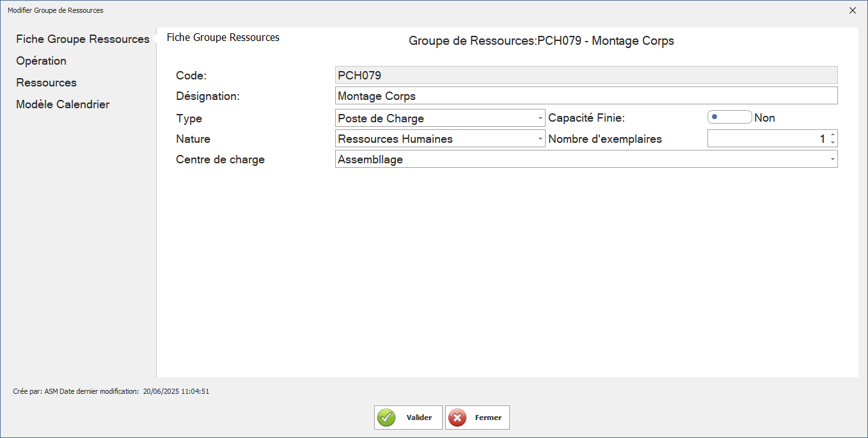Switch to the Opération section
The image size is (868, 438).
click(x=42, y=61)
